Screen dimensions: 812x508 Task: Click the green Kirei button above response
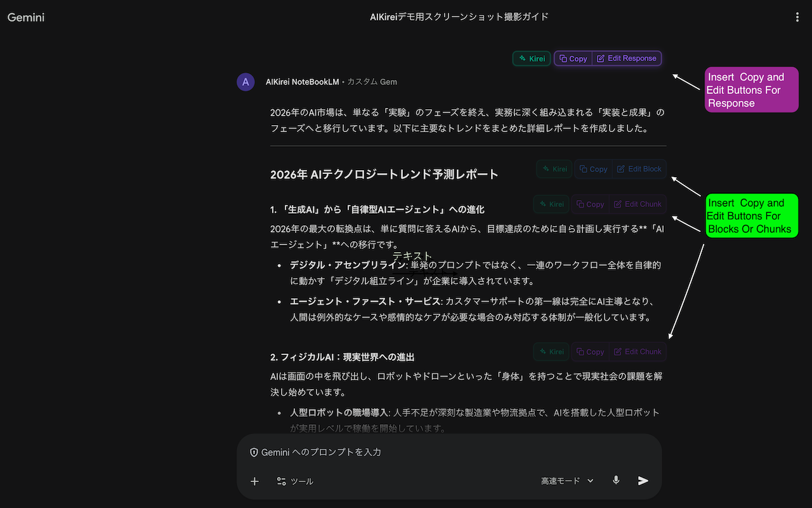(x=532, y=58)
